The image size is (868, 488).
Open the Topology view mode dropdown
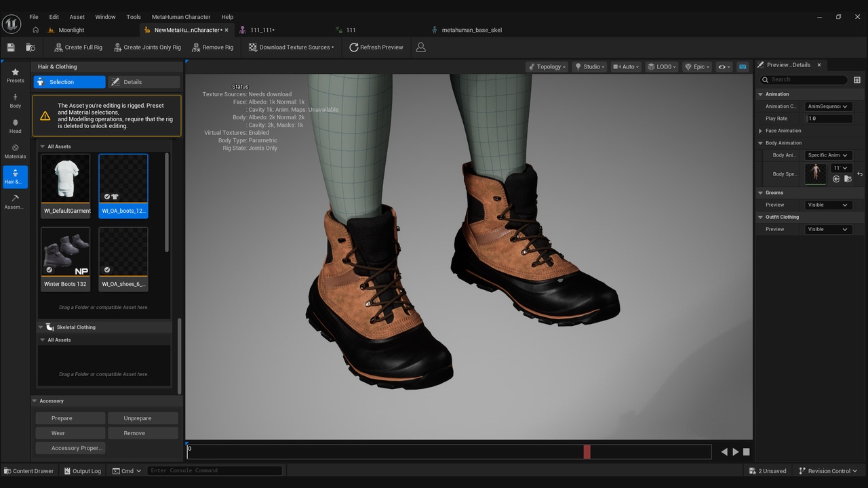(547, 66)
